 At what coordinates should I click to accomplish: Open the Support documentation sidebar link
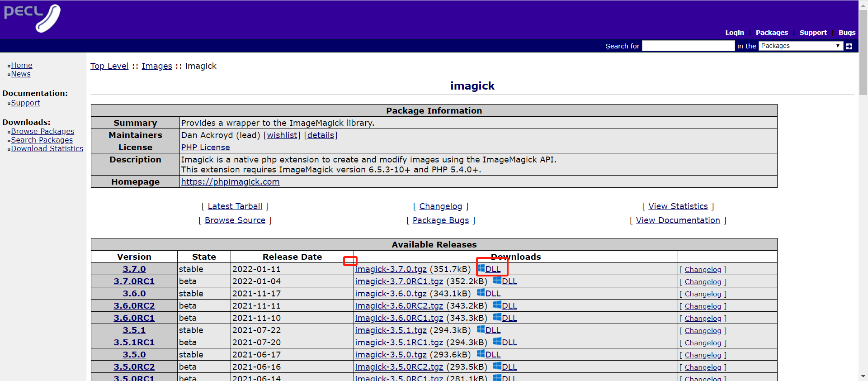(25, 103)
